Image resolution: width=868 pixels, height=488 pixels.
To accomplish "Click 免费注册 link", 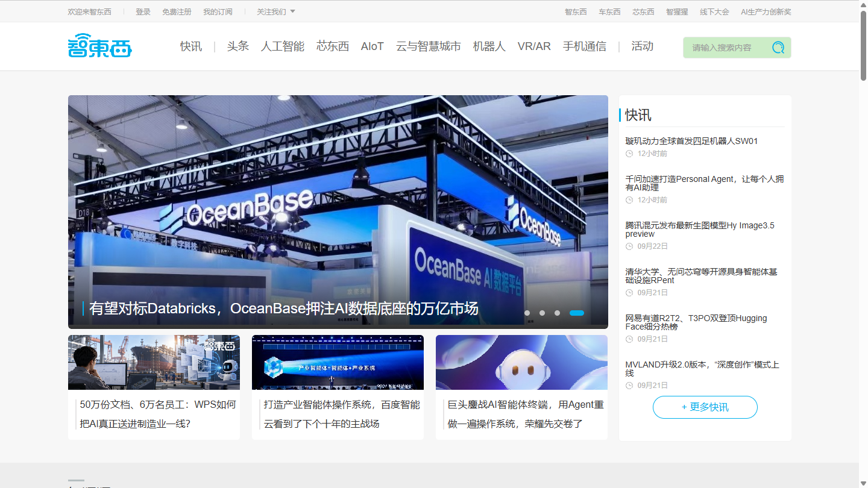I will coord(177,11).
